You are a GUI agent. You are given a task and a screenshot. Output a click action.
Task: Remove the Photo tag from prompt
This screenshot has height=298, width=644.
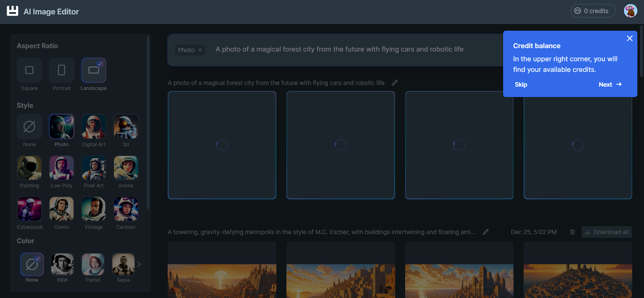(x=200, y=50)
